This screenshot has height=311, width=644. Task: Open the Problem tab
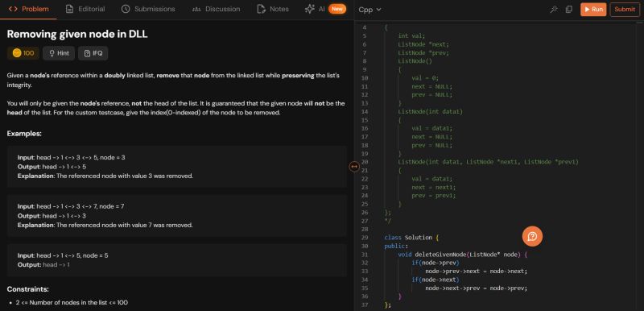pyautogui.click(x=28, y=9)
